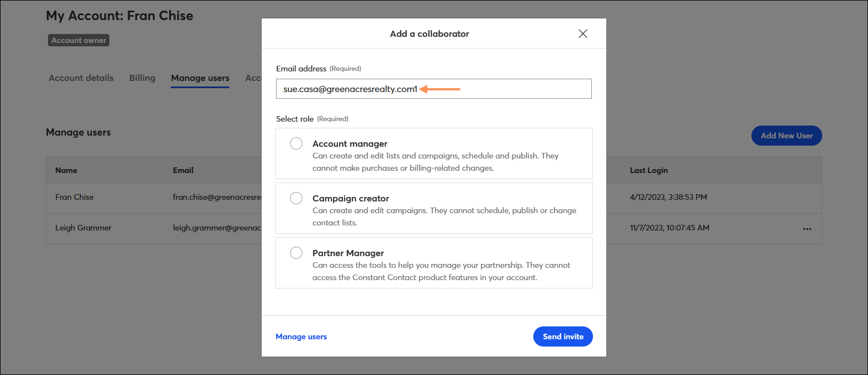Screen dimensions: 868x375
Task: Click the Send invite button
Action: pyautogui.click(x=563, y=336)
